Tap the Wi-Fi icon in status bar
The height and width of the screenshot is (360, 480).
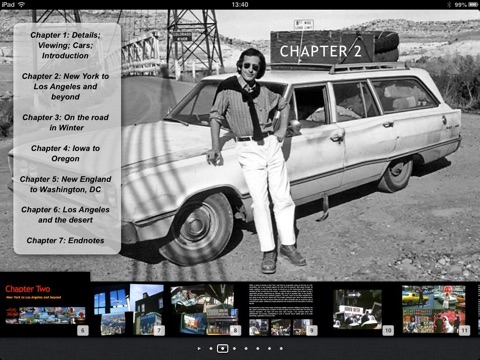(21, 4)
